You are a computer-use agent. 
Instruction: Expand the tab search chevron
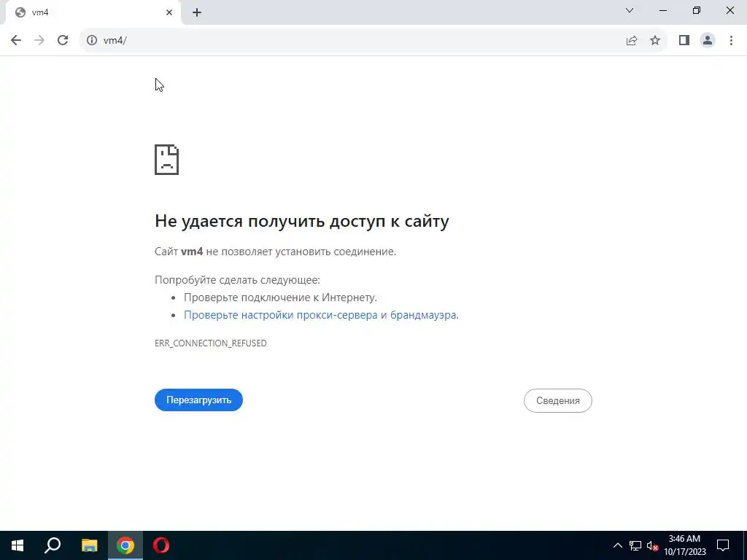pos(630,10)
